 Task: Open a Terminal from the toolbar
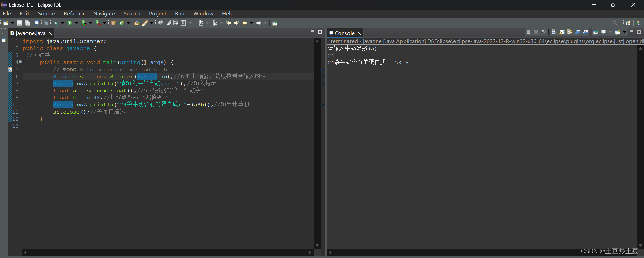click(x=37, y=23)
